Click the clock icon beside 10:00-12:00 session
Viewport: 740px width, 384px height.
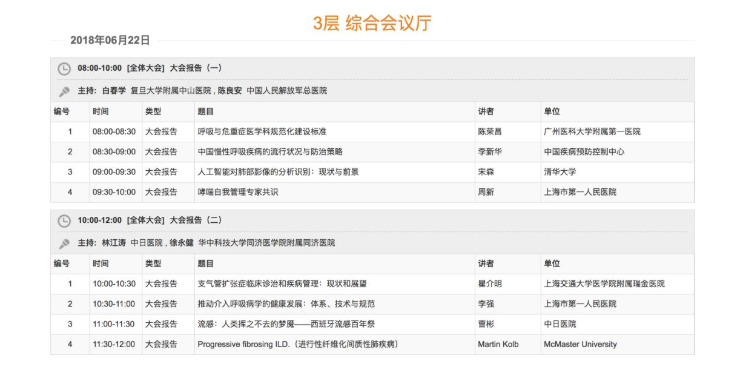point(64,221)
